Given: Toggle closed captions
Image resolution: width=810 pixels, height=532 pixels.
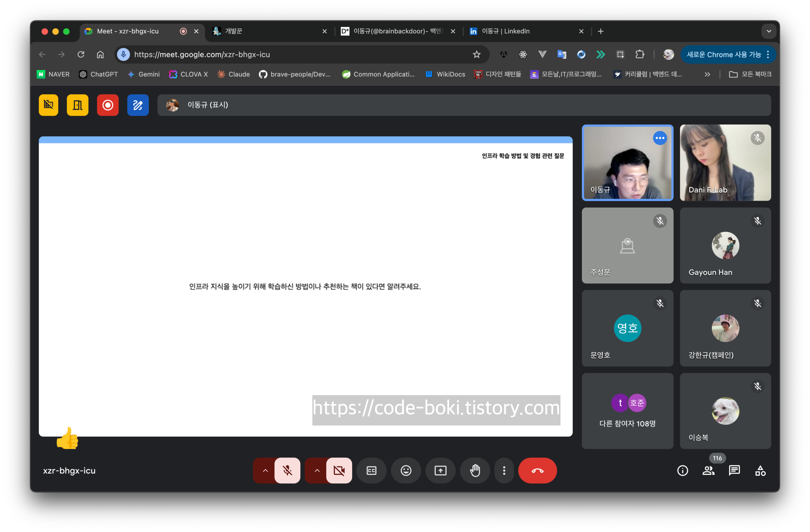Looking at the screenshot, I should point(371,470).
